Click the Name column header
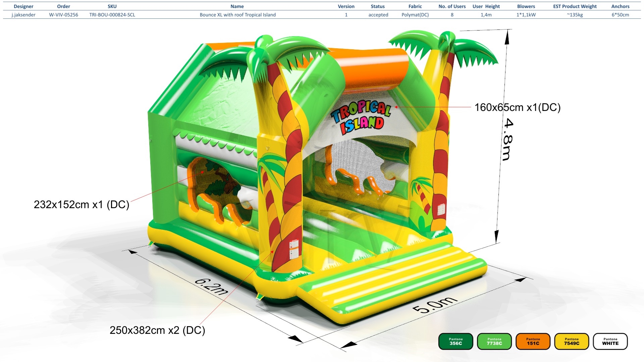This screenshot has width=644, height=362. [237, 6]
